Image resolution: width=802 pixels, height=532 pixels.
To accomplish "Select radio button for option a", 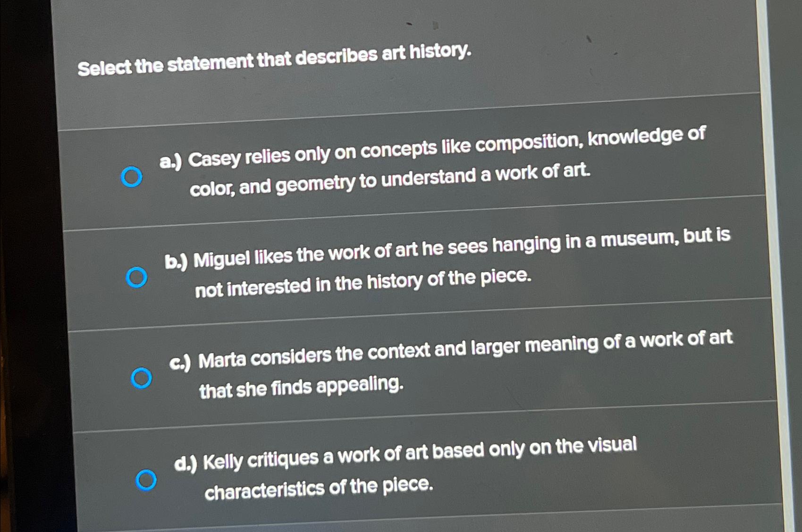I will click(133, 177).
